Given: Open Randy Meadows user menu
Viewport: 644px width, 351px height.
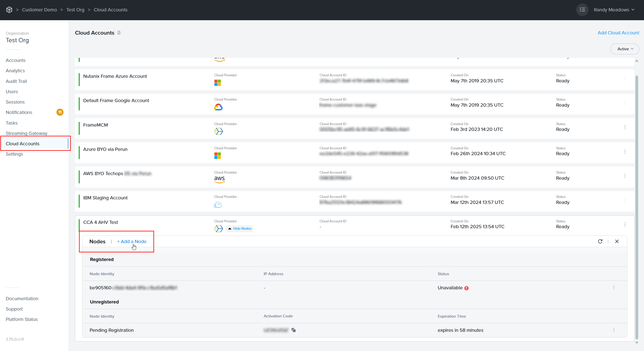Looking at the screenshot, I should [614, 10].
